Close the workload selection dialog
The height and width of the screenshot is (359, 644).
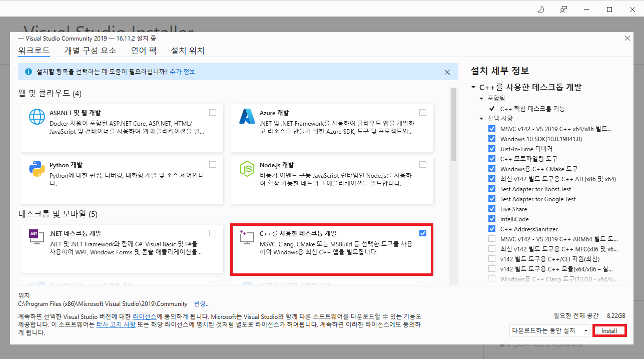[627, 38]
